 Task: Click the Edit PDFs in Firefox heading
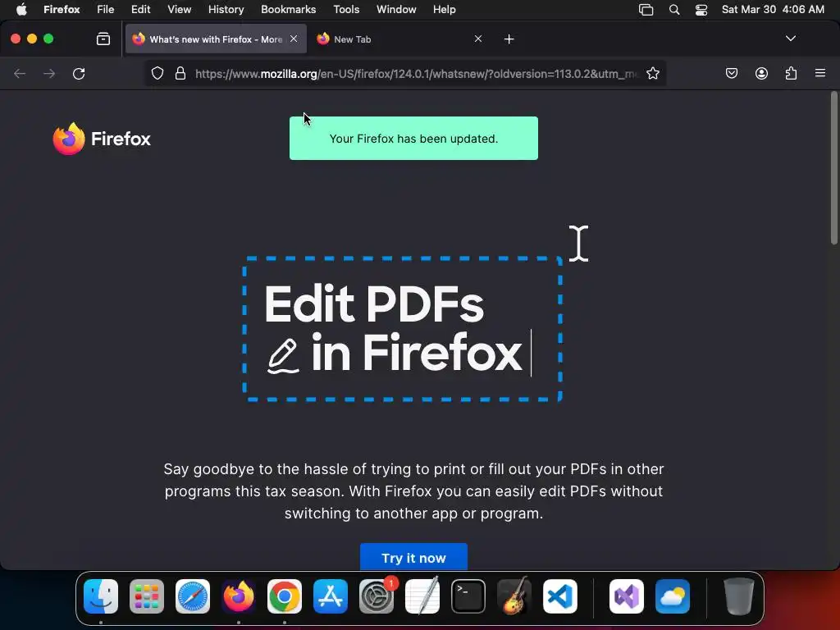point(393,328)
